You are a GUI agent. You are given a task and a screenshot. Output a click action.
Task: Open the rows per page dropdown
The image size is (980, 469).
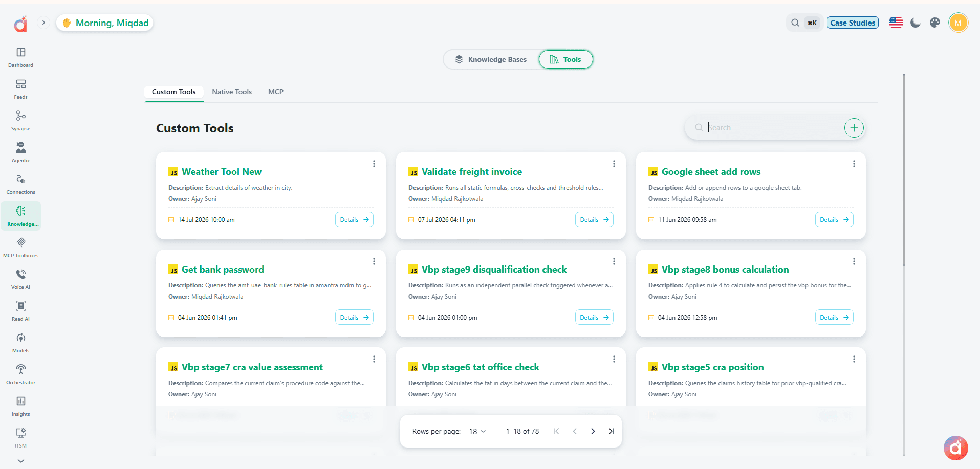[x=477, y=431]
